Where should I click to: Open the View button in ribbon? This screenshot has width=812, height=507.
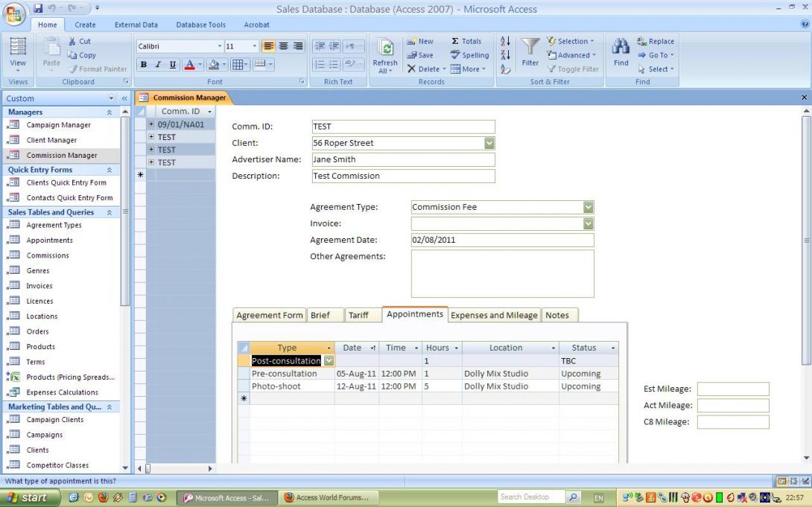click(x=18, y=54)
